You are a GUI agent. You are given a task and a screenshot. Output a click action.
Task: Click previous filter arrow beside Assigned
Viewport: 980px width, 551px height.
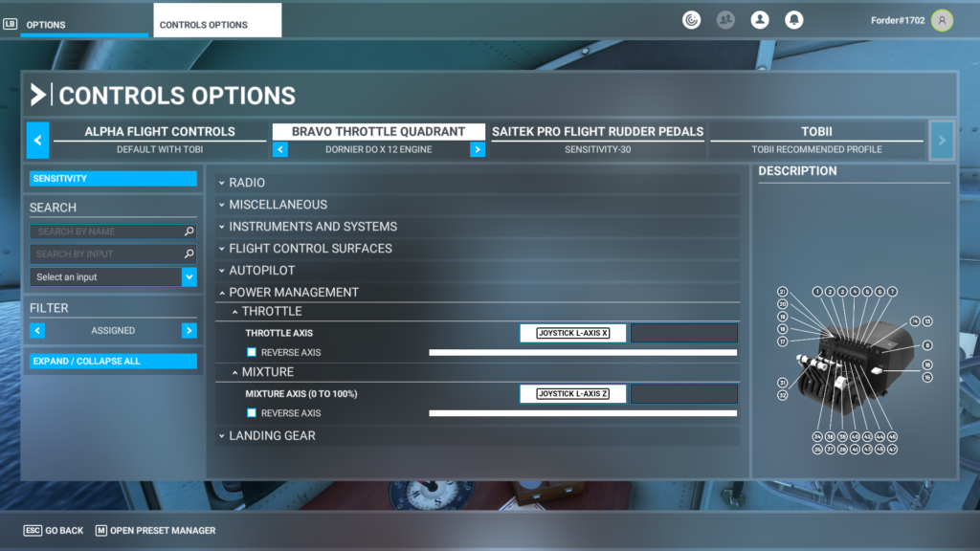[x=37, y=330]
